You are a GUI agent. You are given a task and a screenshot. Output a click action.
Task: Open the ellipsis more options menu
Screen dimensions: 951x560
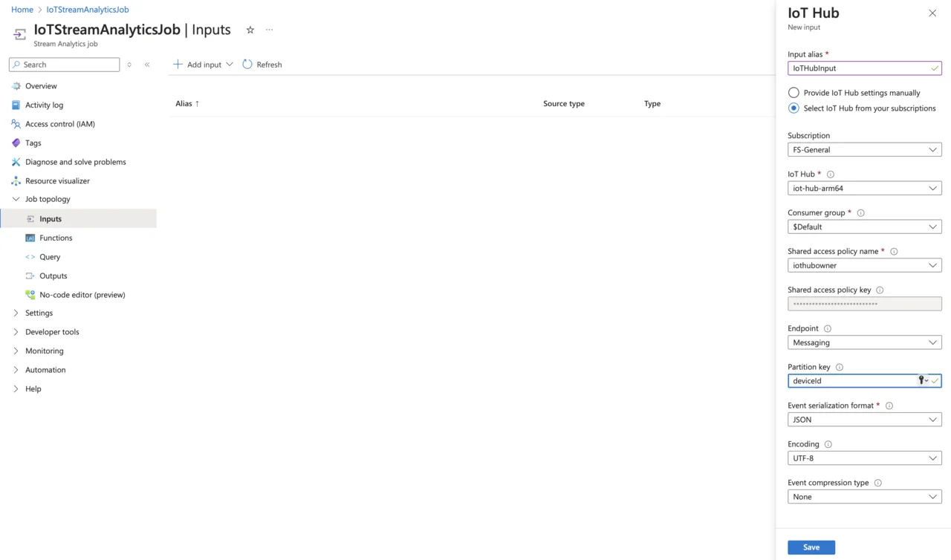click(269, 30)
